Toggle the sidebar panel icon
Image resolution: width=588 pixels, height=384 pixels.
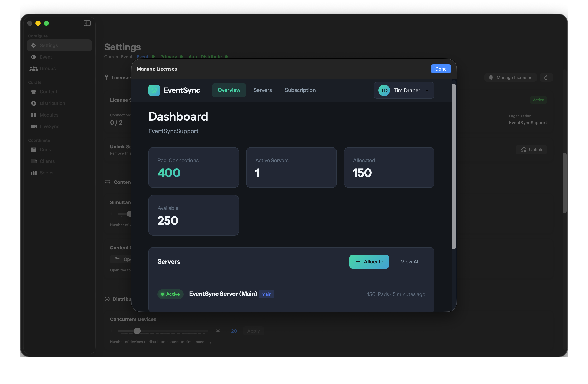coord(87,23)
